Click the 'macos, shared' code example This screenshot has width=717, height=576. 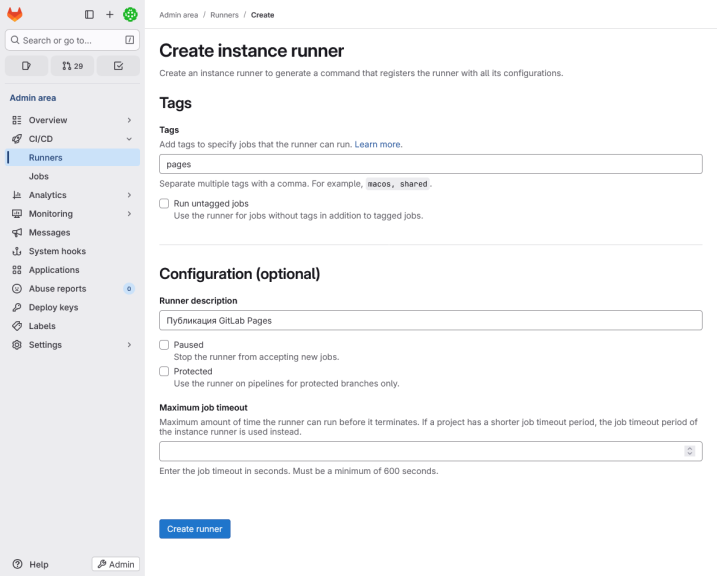[397, 184]
